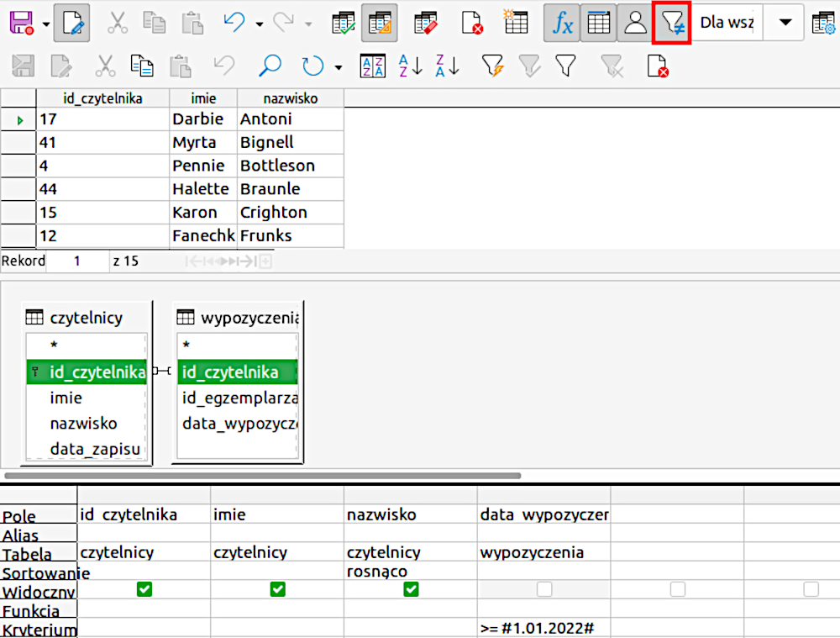Open Add Table dialog icon
Screen dimensions: 840x638
tap(514, 23)
